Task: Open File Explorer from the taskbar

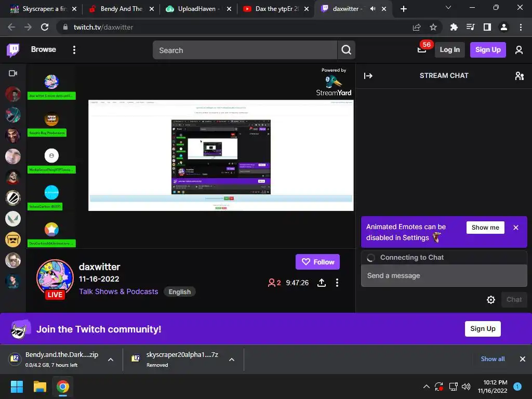Action: 39,387
